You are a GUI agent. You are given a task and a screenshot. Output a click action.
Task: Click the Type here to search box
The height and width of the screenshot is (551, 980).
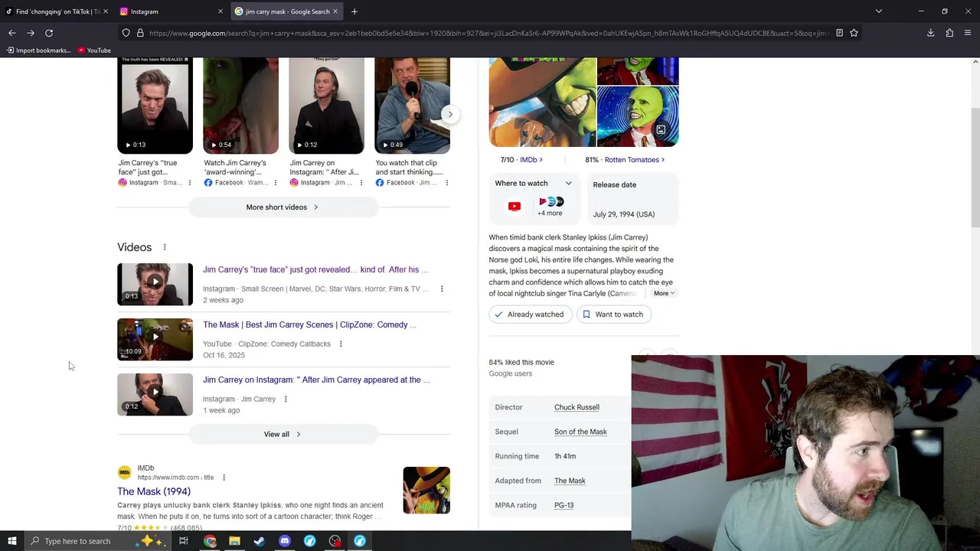pos(97,541)
